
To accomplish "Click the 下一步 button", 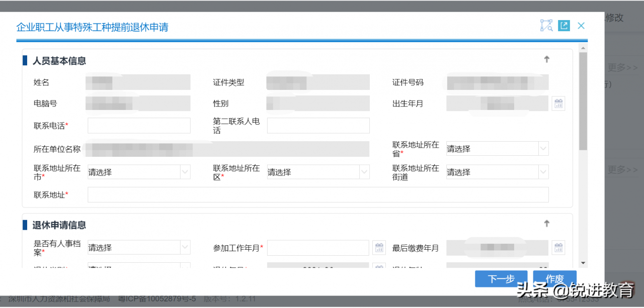I will pyautogui.click(x=501, y=279).
